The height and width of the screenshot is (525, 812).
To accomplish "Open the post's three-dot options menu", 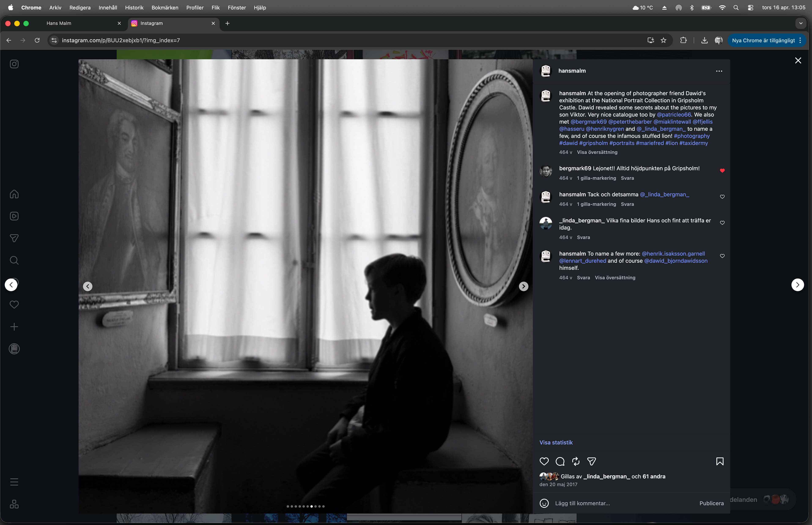I will [x=719, y=71].
